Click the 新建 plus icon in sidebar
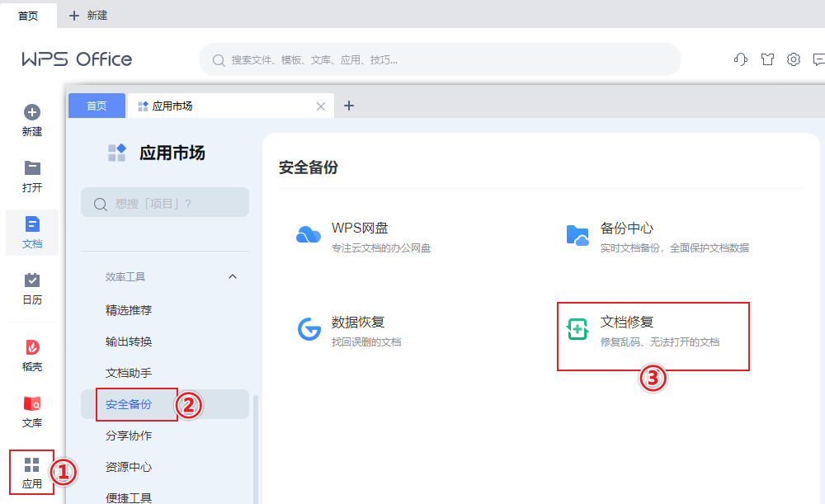 coord(32,113)
